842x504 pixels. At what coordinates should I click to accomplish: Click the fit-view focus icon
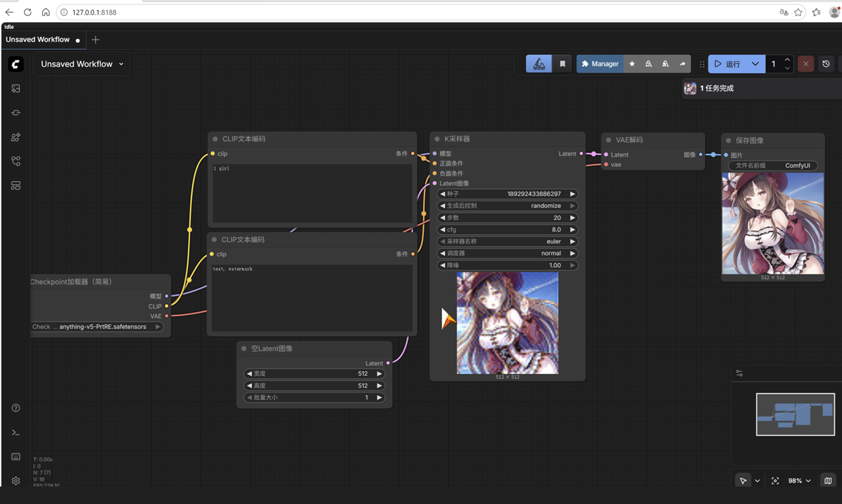tap(775, 481)
